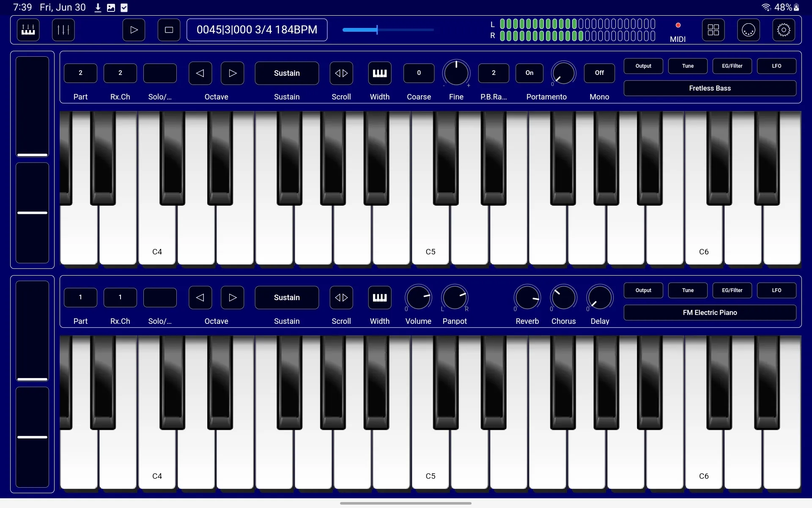
Task: Adjust the master volume slider
Action: (x=388, y=30)
